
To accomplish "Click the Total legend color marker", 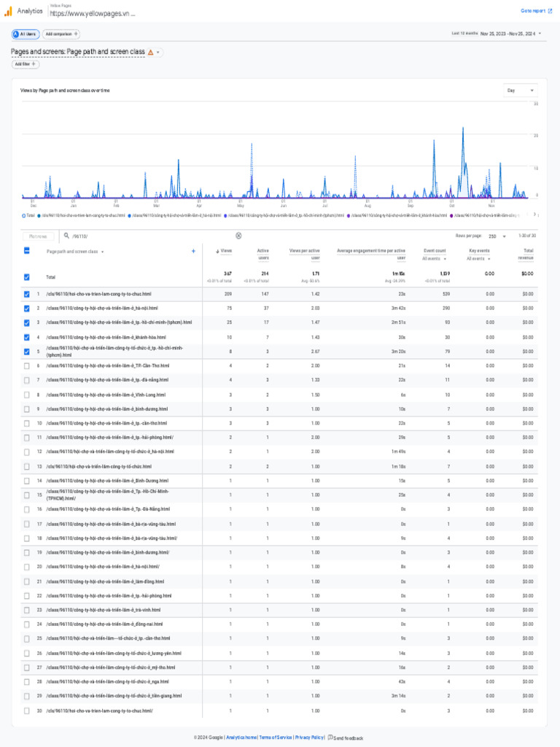I will coord(24,216).
